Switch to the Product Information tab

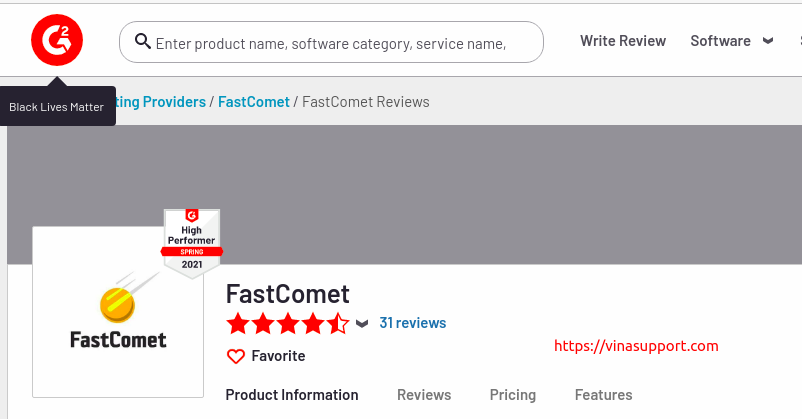click(292, 395)
